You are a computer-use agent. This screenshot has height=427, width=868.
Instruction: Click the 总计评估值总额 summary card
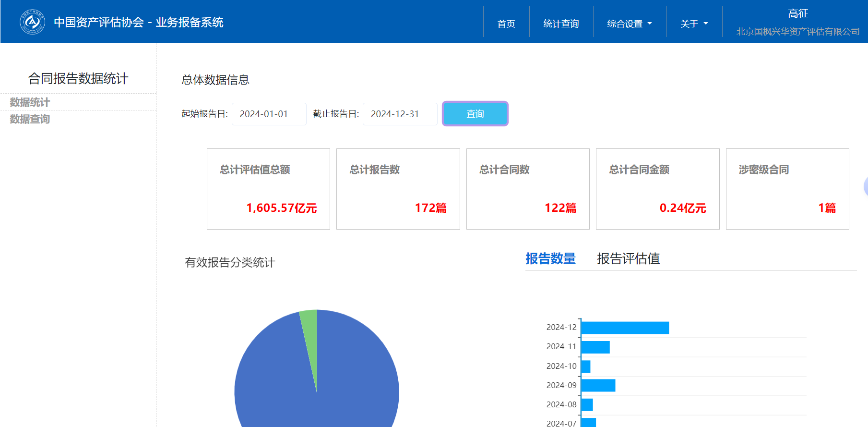point(268,189)
